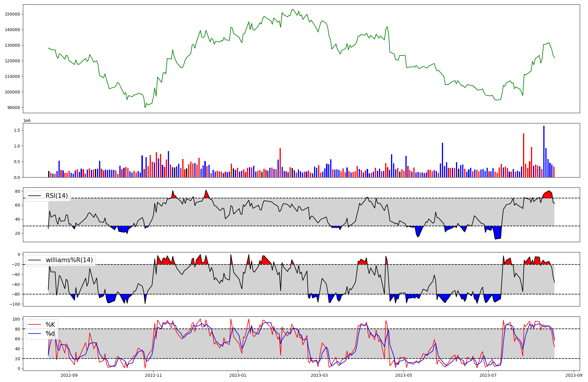Screen dimensions: 588x382
Task: Click the 1e6 exponent above volume chart
Action: tap(27, 121)
